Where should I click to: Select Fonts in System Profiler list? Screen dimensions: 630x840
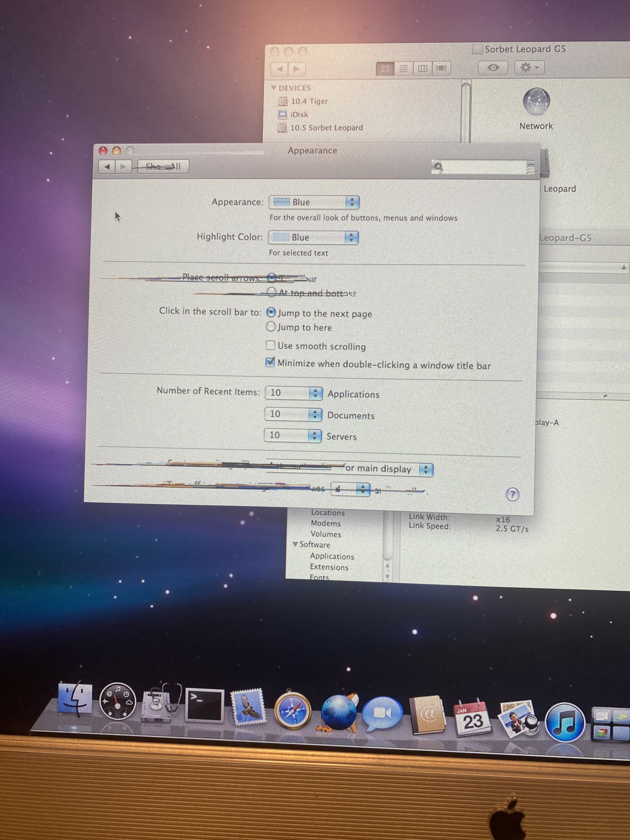click(319, 577)
